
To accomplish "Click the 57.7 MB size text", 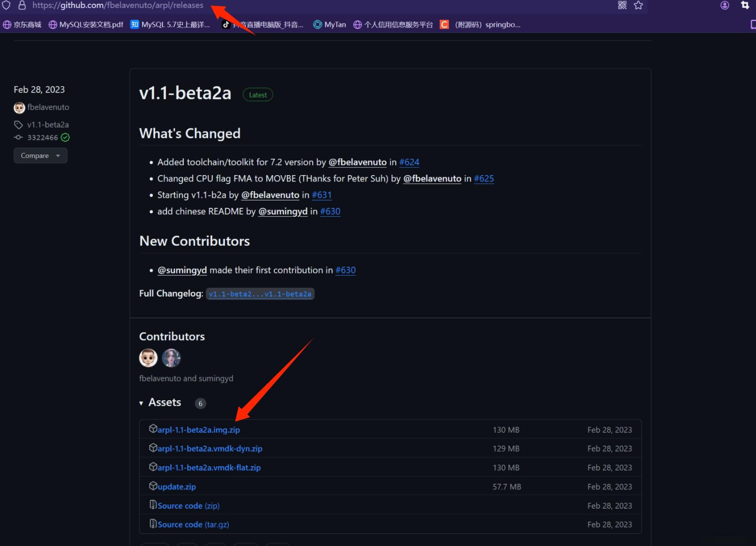I will point(507,487).
